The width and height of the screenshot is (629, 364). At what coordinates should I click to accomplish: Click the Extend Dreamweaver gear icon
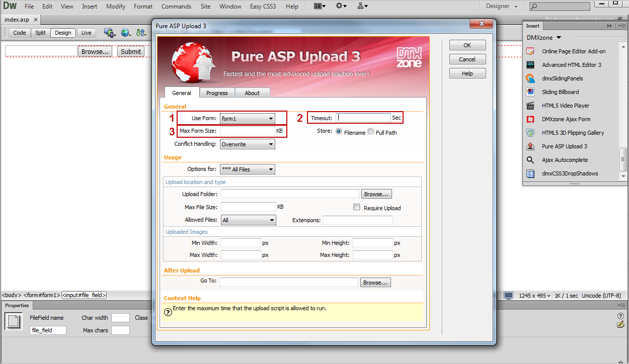(x=341, y=6)
